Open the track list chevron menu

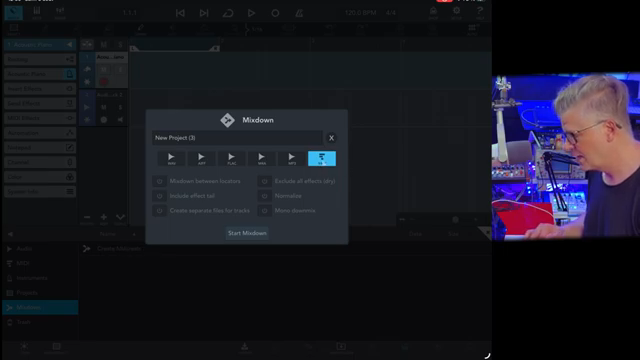(120, 218)
